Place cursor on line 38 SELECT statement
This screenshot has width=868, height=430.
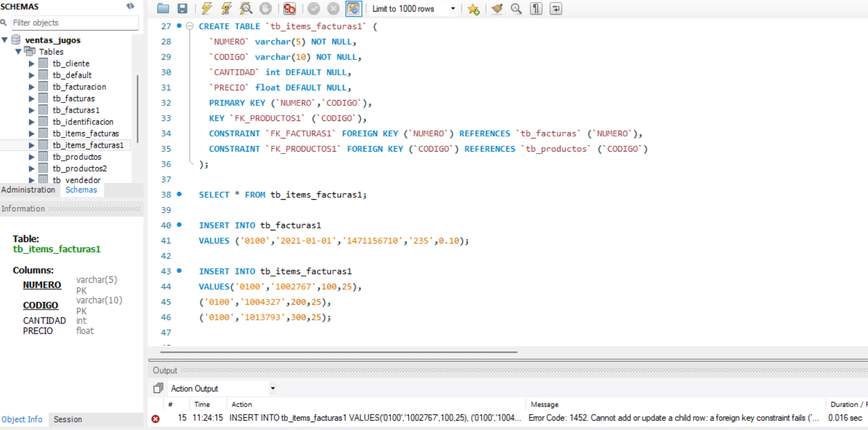coord(283,194)
